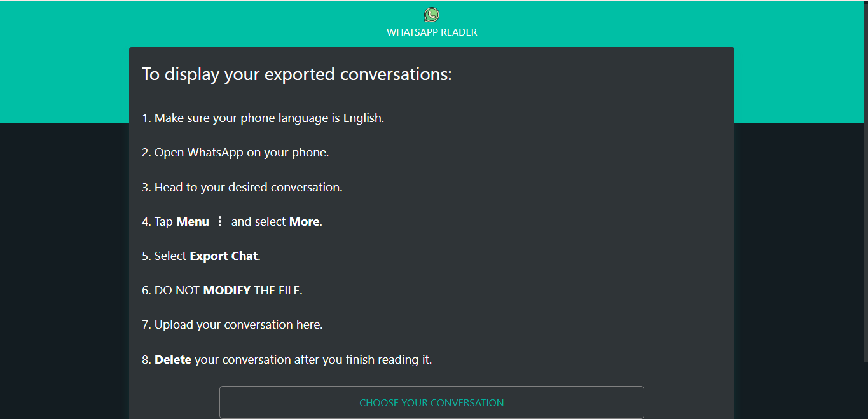The height and width of the screenshot is (419, 868).
Task: Click the three-dot Menu icon in step 4
Action: click(x=220, y=221)
